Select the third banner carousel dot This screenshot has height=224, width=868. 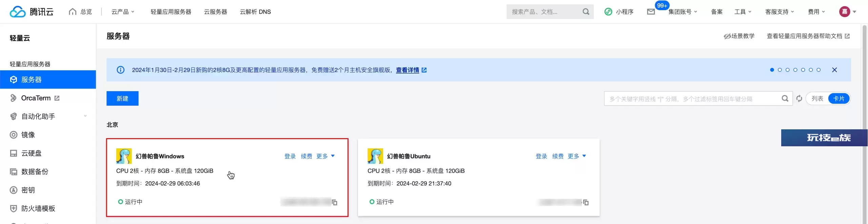788,70
